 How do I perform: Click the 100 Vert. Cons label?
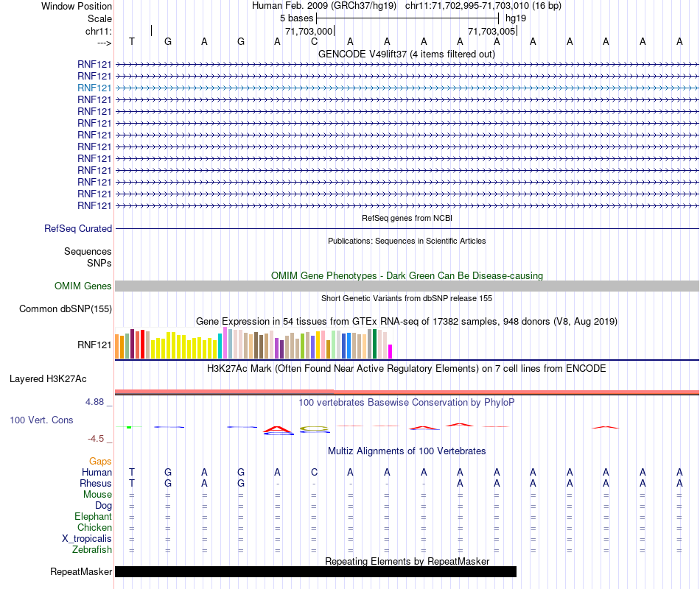[41, 420]
